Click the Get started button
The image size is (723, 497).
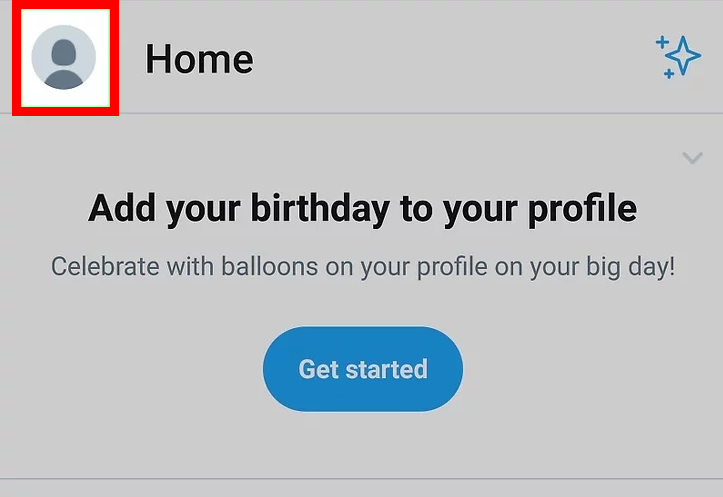click(x=363, y=369)
